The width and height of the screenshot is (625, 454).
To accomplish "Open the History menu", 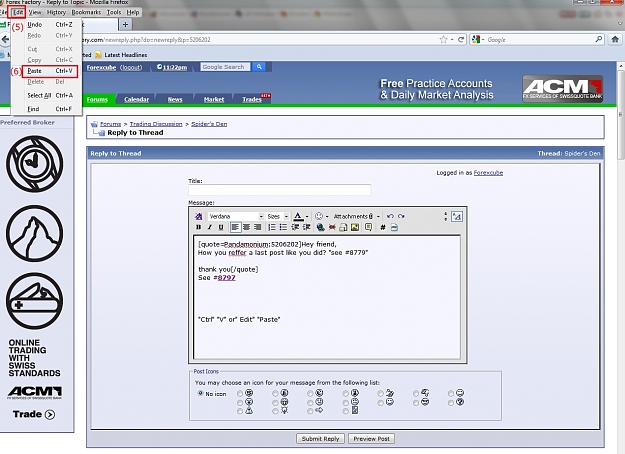I will [x=56, y=12].
